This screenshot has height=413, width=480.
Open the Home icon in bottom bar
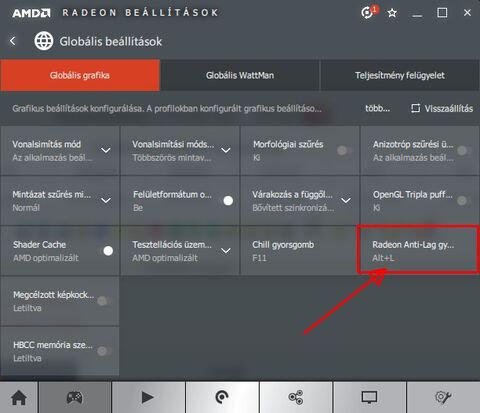(x=19, y=397)
